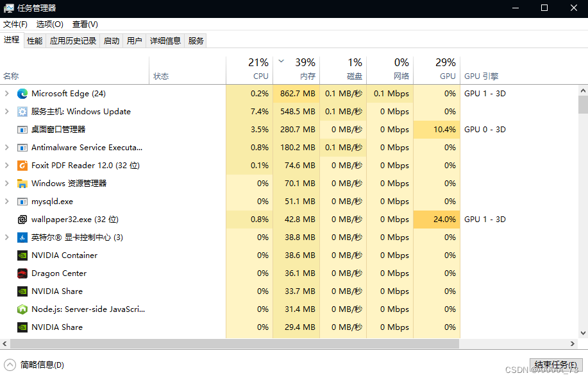Click the NVIDIA Container icon
The image size is (588, 380).
22,255
